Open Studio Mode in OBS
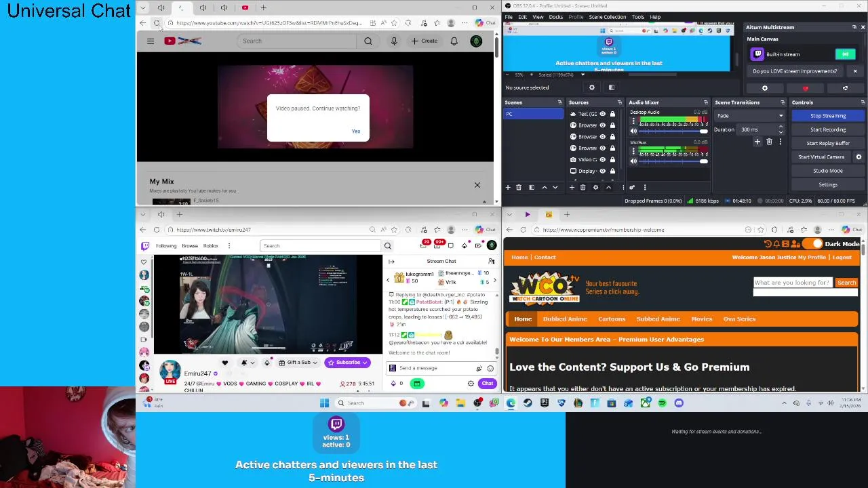Image resolution: width=868 pixels, height=488 pixels. (828, 171)
